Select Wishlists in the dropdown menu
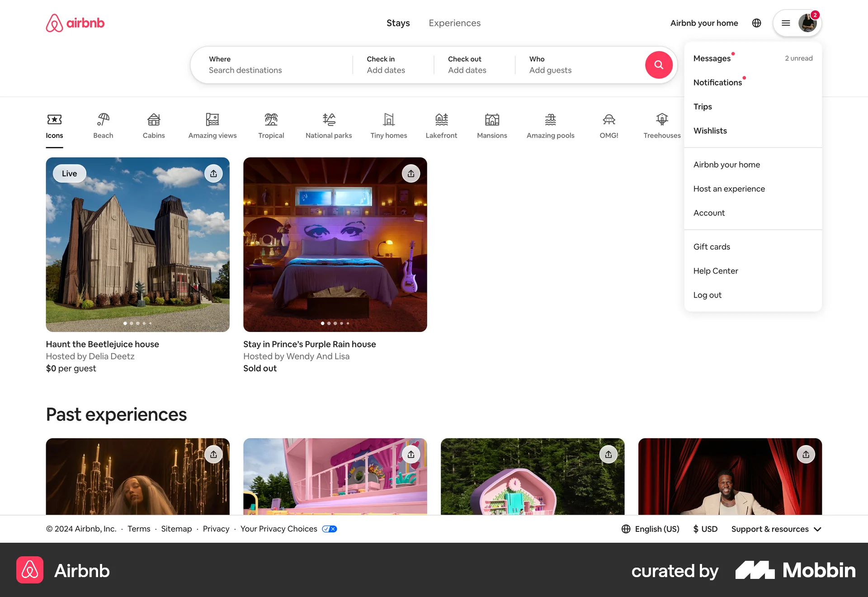Screen dimensions: 868x597 tap(710, 131)
